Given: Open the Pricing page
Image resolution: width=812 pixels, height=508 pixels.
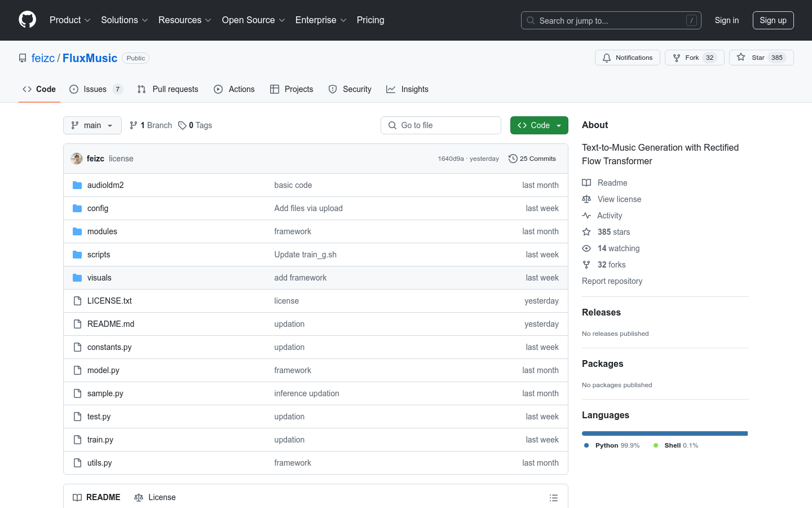Looking at the screenshot, I should tap(370, 20).
